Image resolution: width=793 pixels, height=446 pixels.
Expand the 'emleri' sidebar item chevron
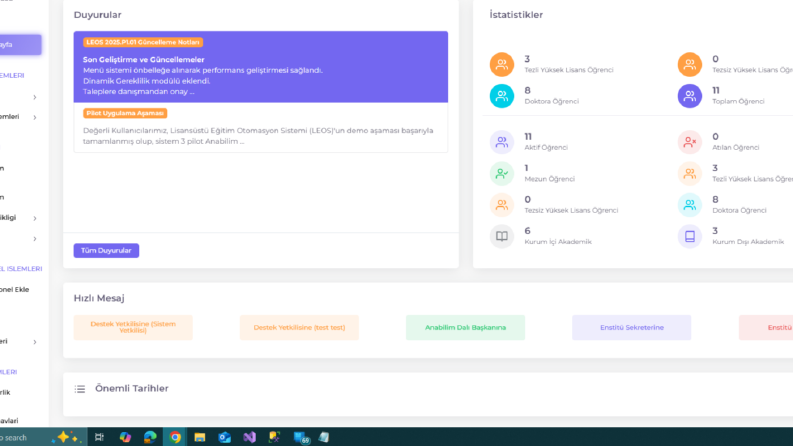(x=35, y=117)
